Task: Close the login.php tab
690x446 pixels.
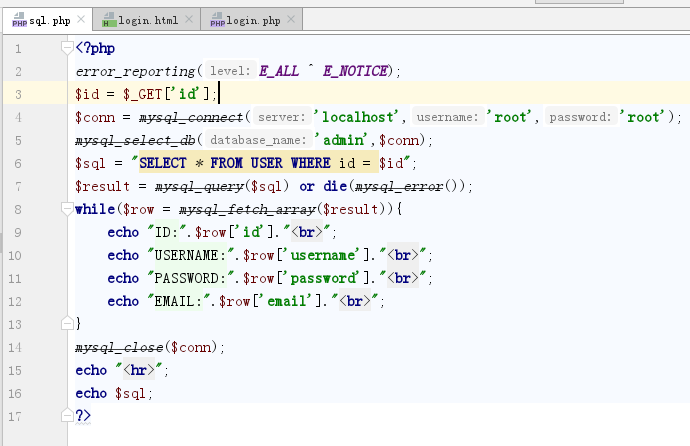Action: [291, 19]
